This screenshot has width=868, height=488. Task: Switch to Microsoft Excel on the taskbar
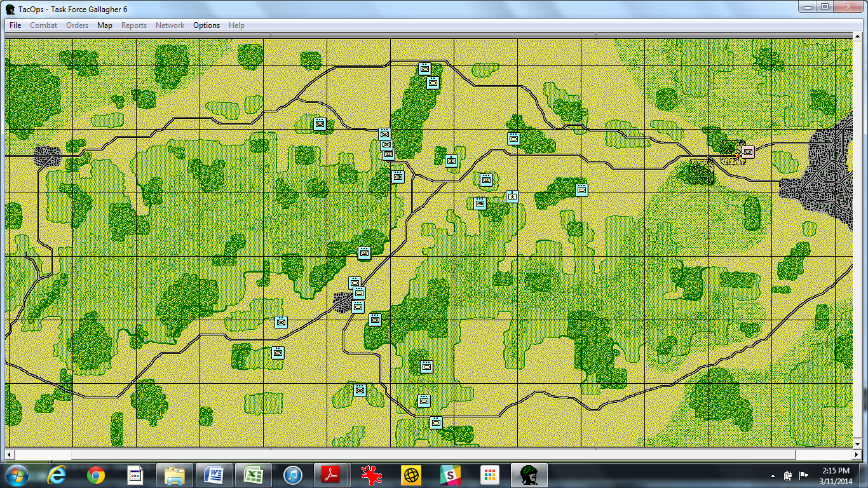254,475
